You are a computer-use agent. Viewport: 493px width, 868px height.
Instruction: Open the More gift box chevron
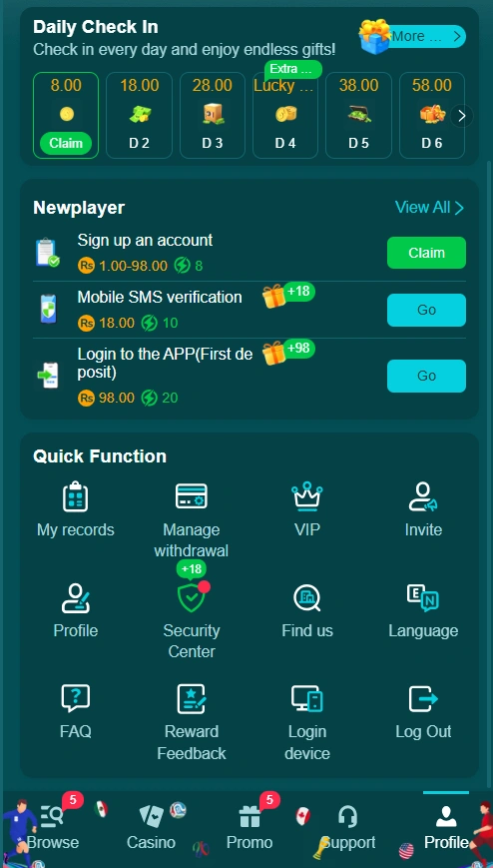tap(457, 37)
